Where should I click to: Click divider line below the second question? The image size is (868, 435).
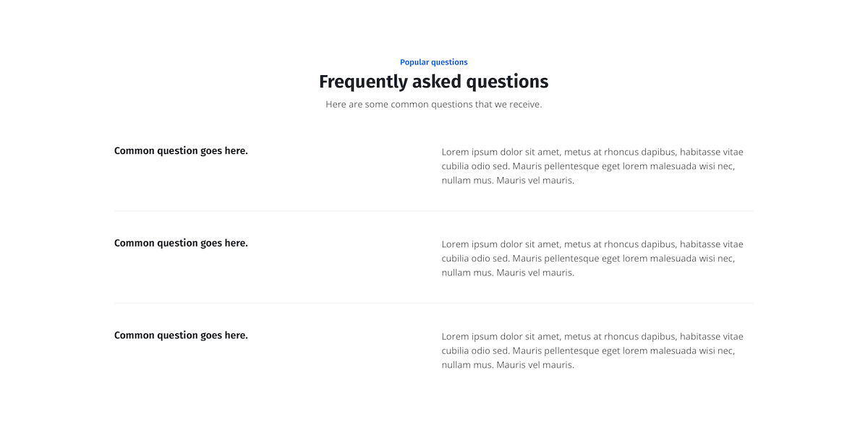[433, 303]
